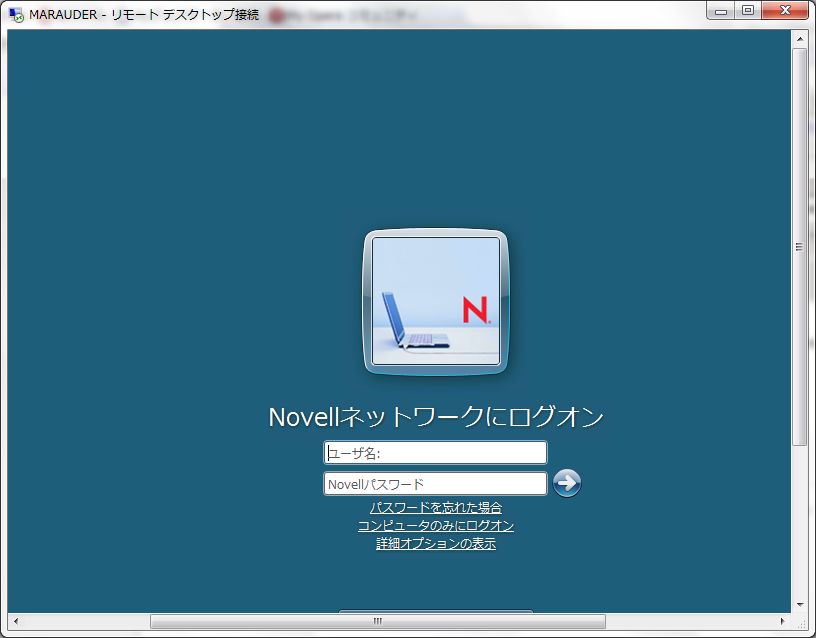The height and width of the screenshot is (638, 816).
Task: Click the vertical scrollbar down arrow
Action: pos(799,605)
